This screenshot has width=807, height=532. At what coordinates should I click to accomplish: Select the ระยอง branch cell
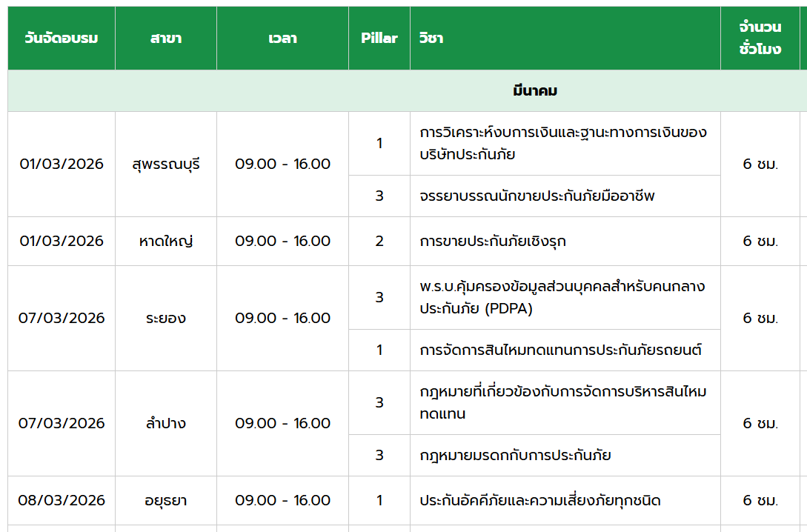click(x=165, y=318)
